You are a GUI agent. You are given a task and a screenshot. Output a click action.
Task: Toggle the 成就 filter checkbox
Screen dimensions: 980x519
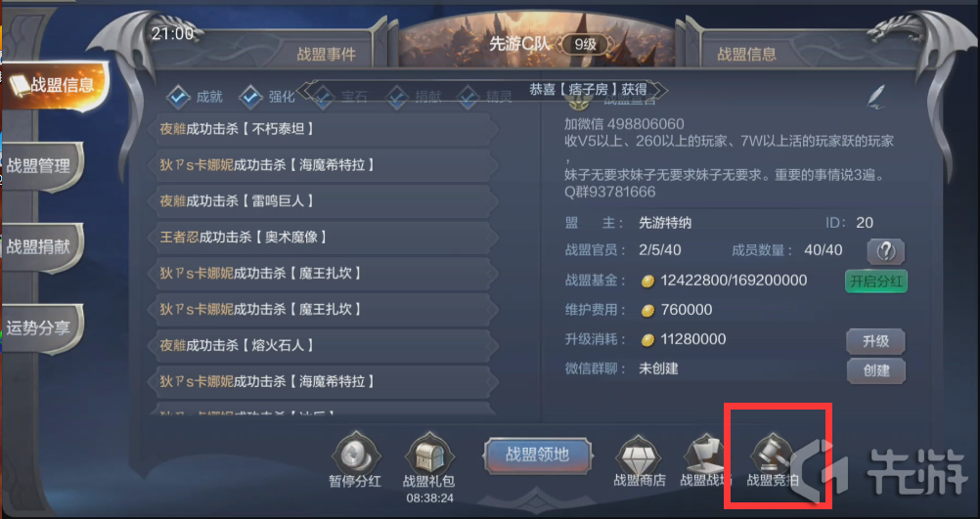point(178,96)
